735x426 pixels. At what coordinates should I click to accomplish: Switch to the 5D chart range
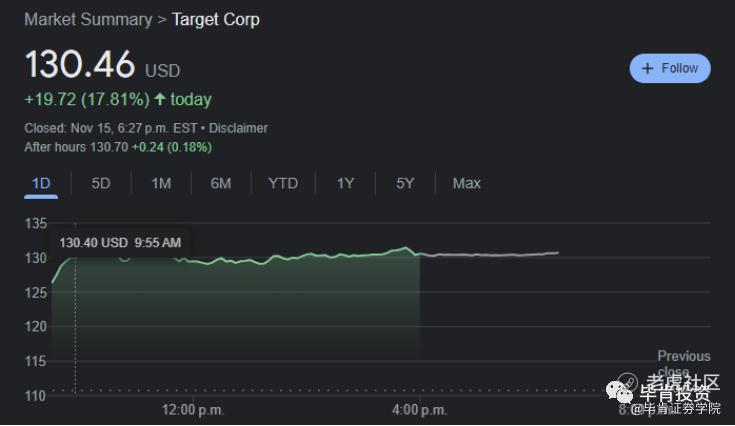point(101,183)
